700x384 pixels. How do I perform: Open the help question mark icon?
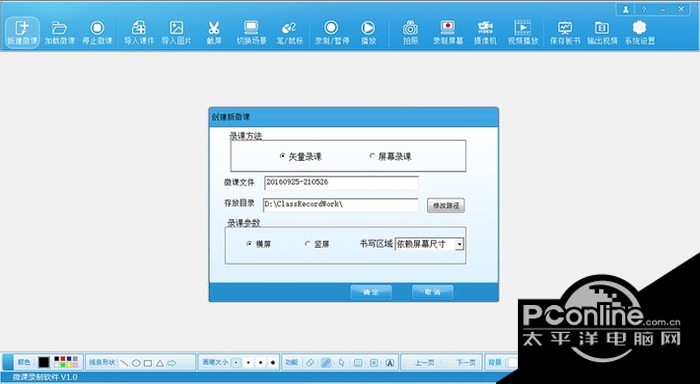[644, 9]
